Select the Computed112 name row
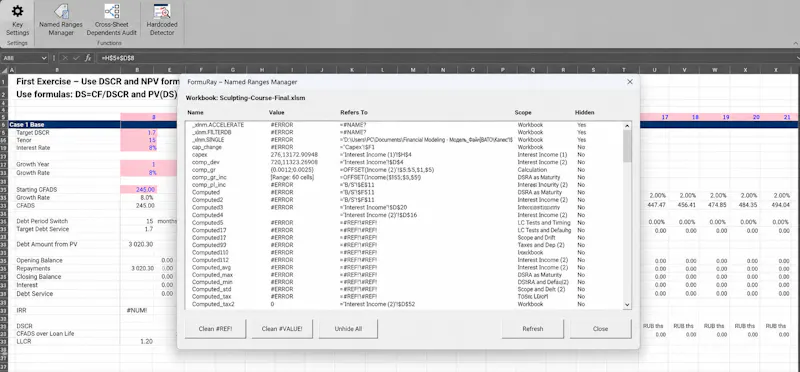The width and height of the screenshot is (800, 372). (x=404, y=260)
